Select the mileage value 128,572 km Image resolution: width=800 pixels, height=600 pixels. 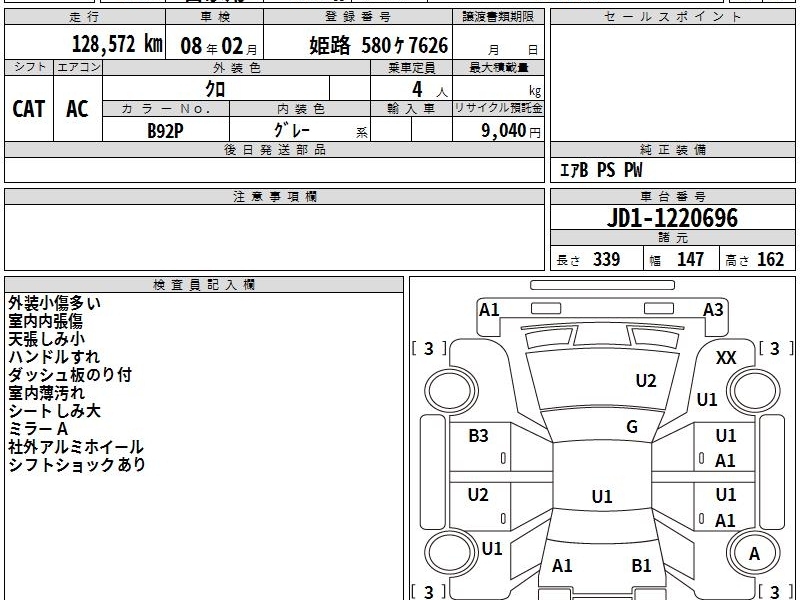point(117,44)
